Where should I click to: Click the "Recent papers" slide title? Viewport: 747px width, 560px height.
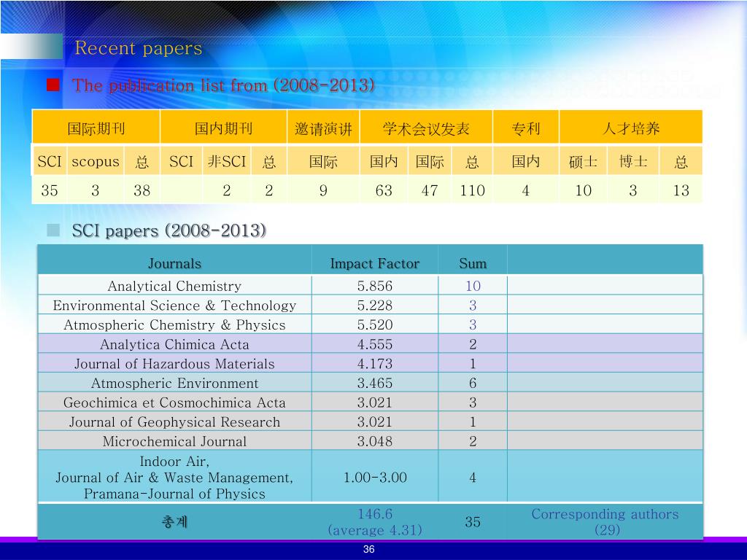point(138,49)
